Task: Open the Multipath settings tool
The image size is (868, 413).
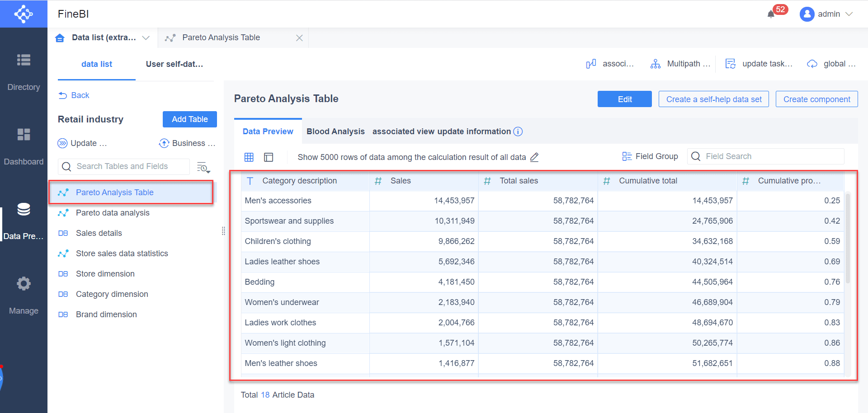Action: pyautogui.click(x=680, y=64)
